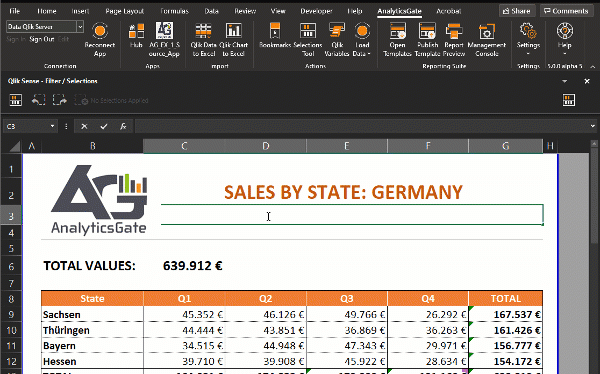Launch the Management Console icon
The width and height of the screenshot is (600, 374).
(487, 31)
